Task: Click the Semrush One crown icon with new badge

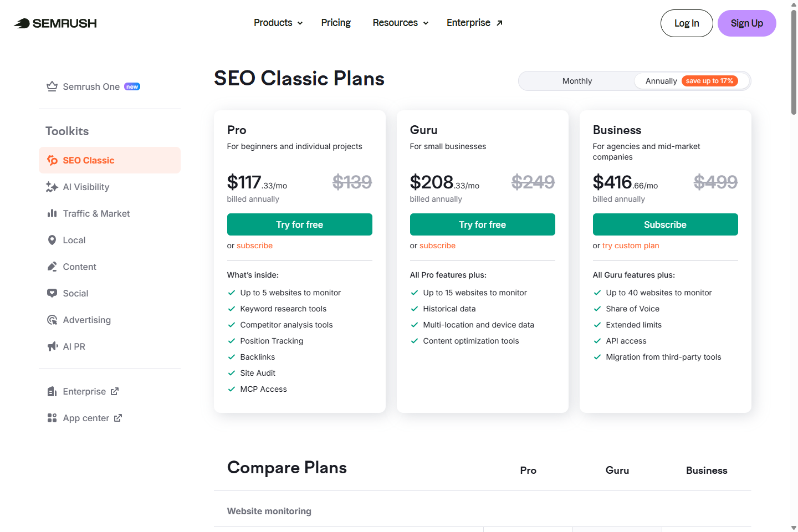Action: click(x=52, y=86)
